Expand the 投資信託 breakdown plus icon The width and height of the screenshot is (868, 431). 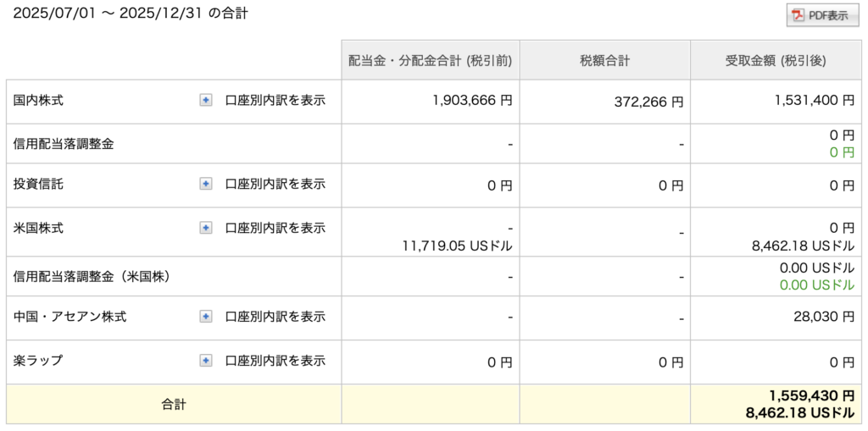205,184
